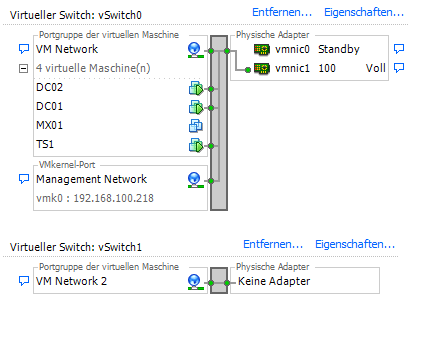Click the vmnic1 network adapter card icon
439x364 pixels.
[262, 68]
